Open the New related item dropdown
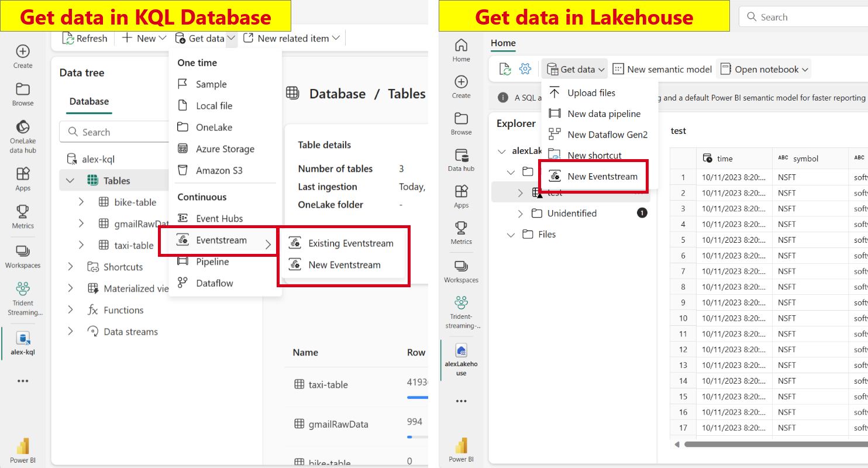 (x=291, y=38)
